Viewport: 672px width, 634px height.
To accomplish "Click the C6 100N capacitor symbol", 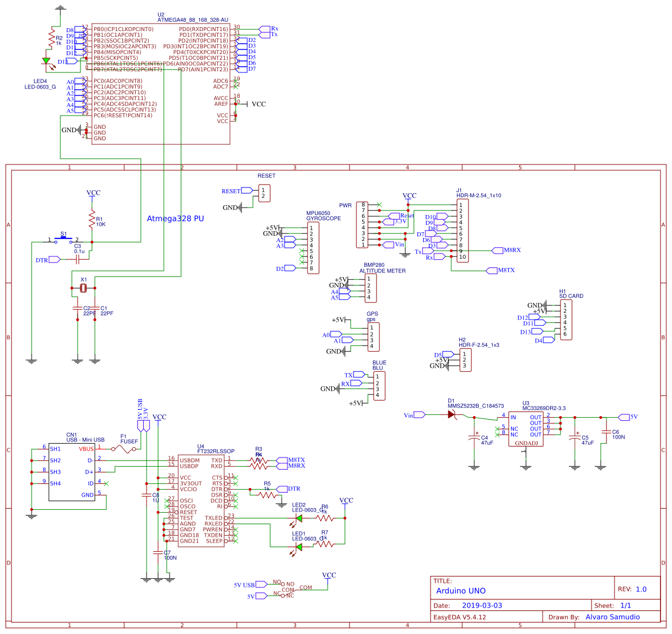I will click(x=606, y=432).
